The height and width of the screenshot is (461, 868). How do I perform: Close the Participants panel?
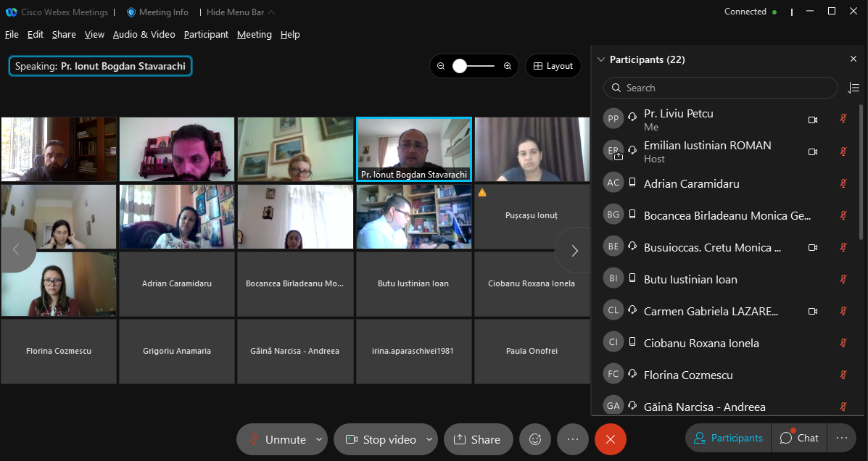click(853, 59)
